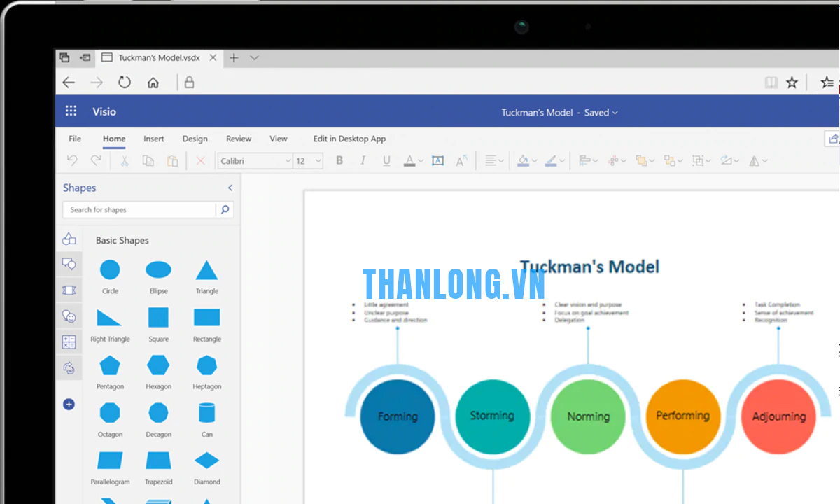Collapse the Shapes panel with the chevron

[230, 188]
